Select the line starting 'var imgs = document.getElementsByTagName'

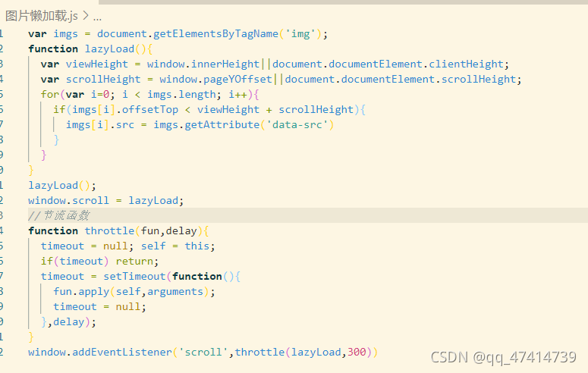click(x=178, y=34)
